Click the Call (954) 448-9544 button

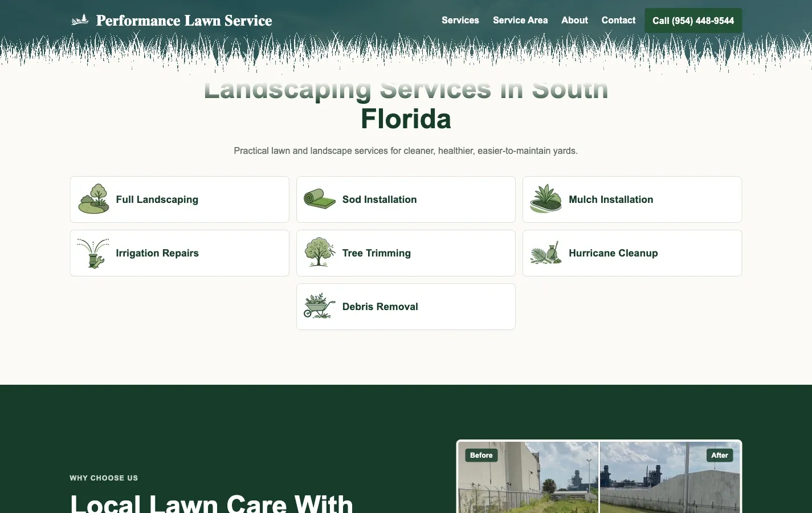tap(693, 21)
